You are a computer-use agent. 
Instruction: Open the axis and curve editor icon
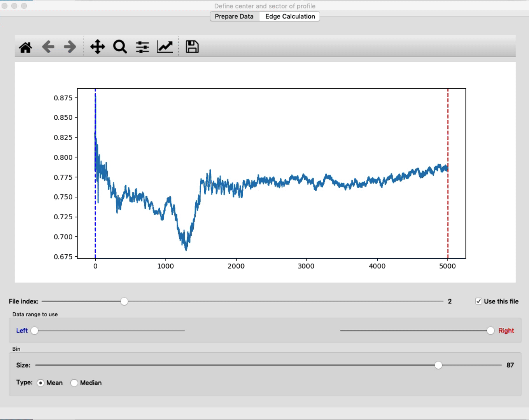tap(165, 47)
